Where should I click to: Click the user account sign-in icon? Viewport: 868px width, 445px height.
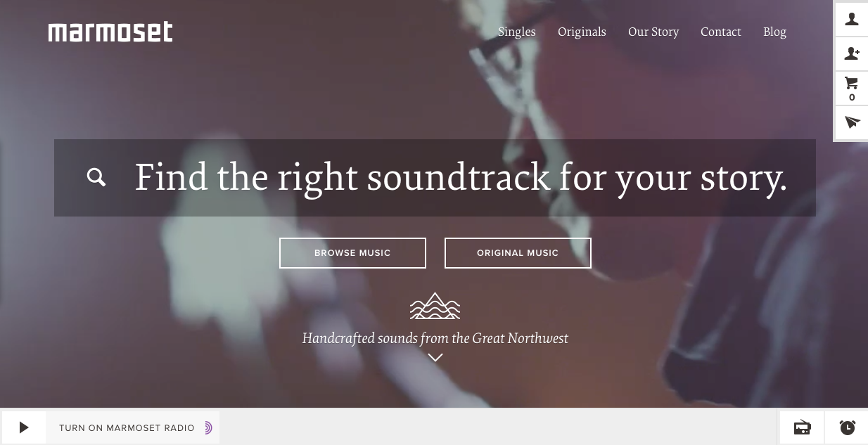click(852, 19)
